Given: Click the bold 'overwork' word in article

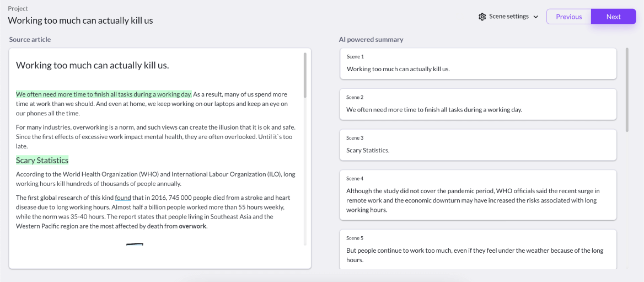Looking at the screenshot, I should coord(192,226).
